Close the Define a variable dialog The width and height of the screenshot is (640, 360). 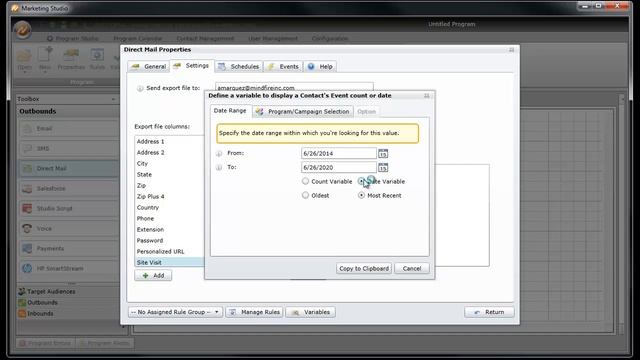pyautogui.click(x=427, y=96)
